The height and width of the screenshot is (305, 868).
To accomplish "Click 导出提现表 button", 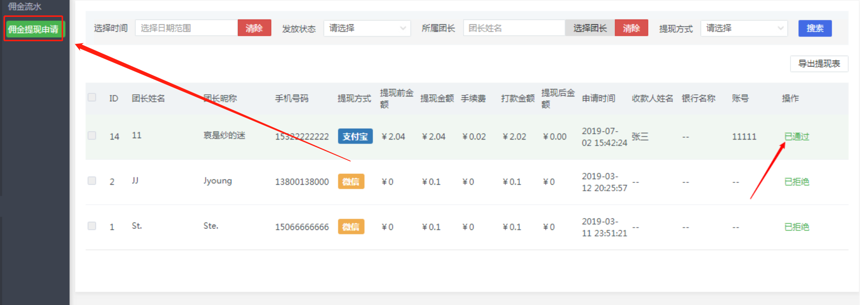I will pyautogui.click(x=819, y=64).
